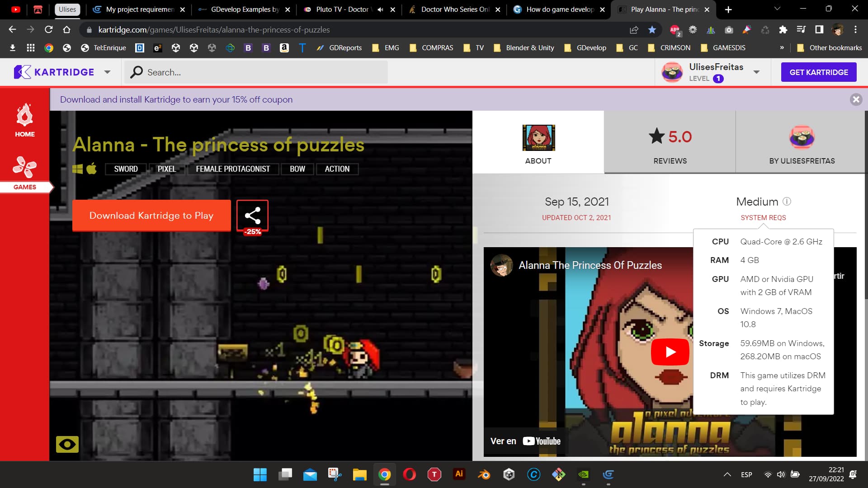Image resolution: width=868 pixels, height=488 pixels.
Task: Switch to the REVIEWS tab
Action: 670,142
